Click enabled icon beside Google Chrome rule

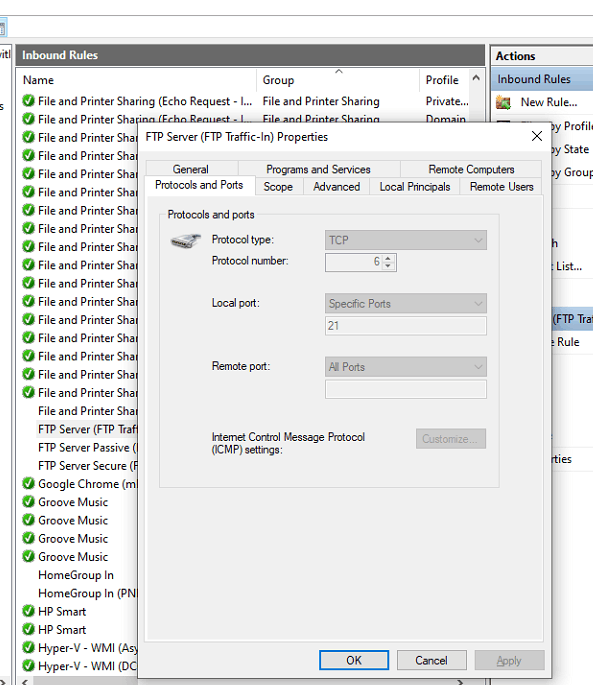coord(28,484)
